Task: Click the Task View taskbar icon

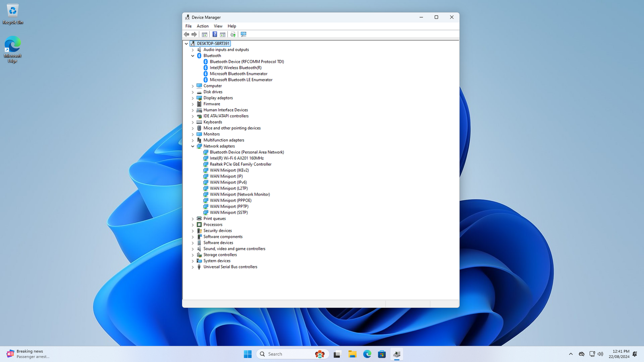Action: [x=337, y=354]
